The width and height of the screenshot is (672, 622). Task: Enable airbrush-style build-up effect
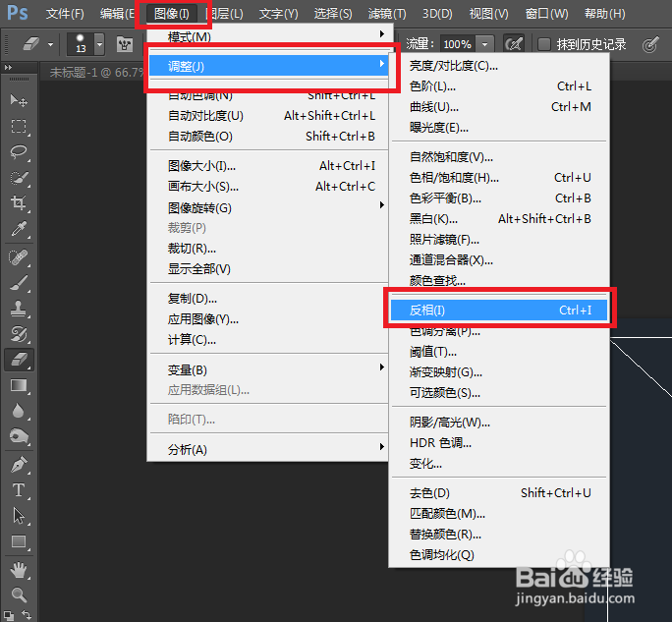(514, 43)
